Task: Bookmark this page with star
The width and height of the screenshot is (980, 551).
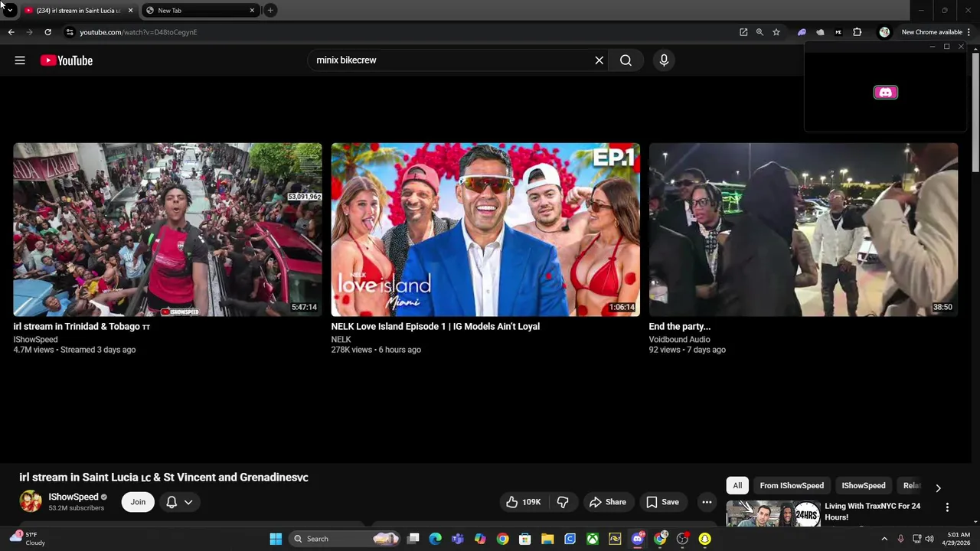Action: pos(776,32)
